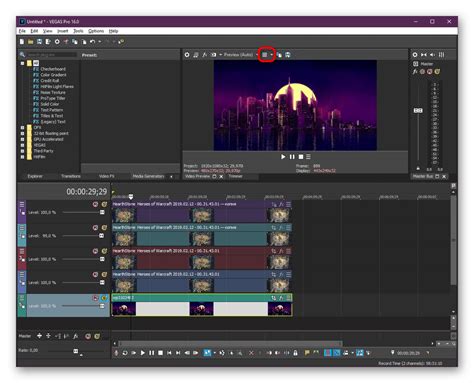The height and width of the screenshot is (383, 474).
Task: Toggle loop playback in transport bar
Action: click(x=125, y=353)
